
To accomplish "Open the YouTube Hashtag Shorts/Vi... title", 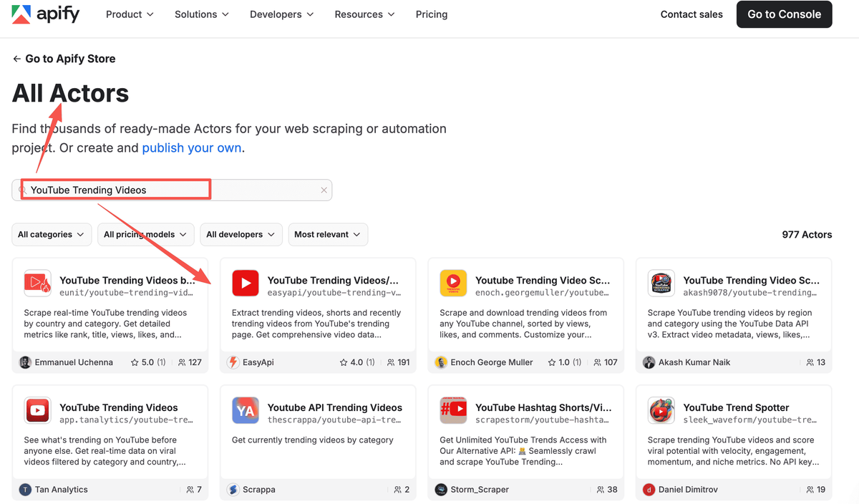I will pyautogui.click(x=543, y=408).
